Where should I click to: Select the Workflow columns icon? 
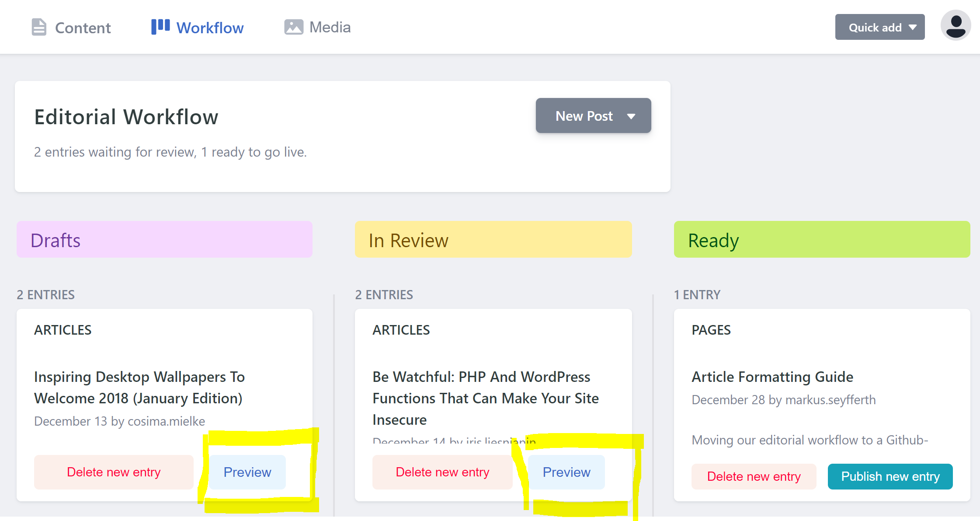click(x=160, y=27)
